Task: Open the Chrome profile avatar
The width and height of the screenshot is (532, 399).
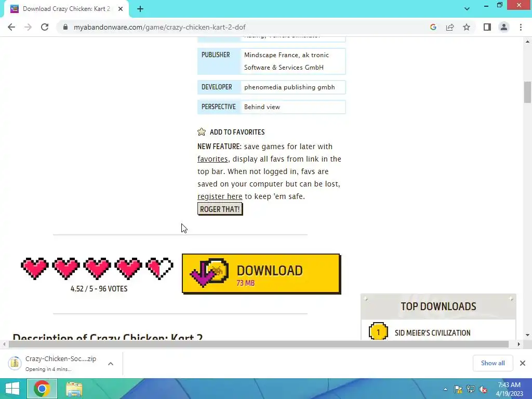Action: [x=504, y=27]
